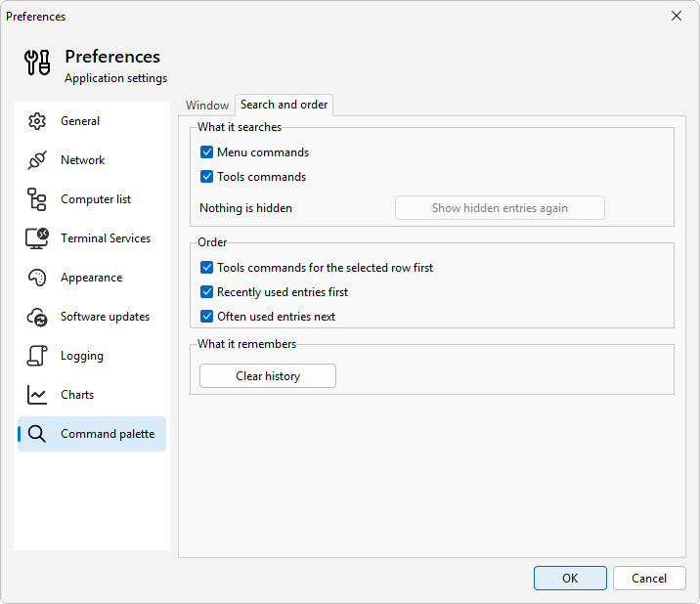Click the Clear history button
The image size is (700, 604).
(268, 376)
